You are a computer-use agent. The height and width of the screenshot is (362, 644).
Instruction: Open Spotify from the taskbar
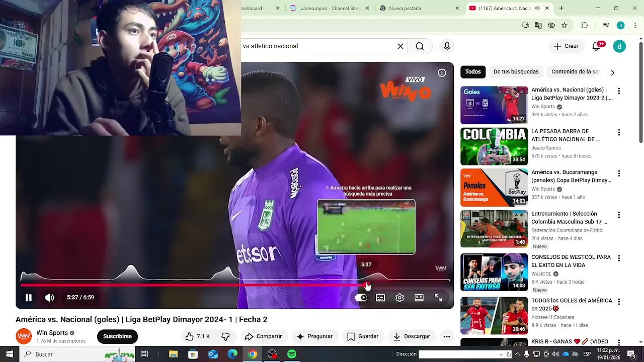(292, 354)
